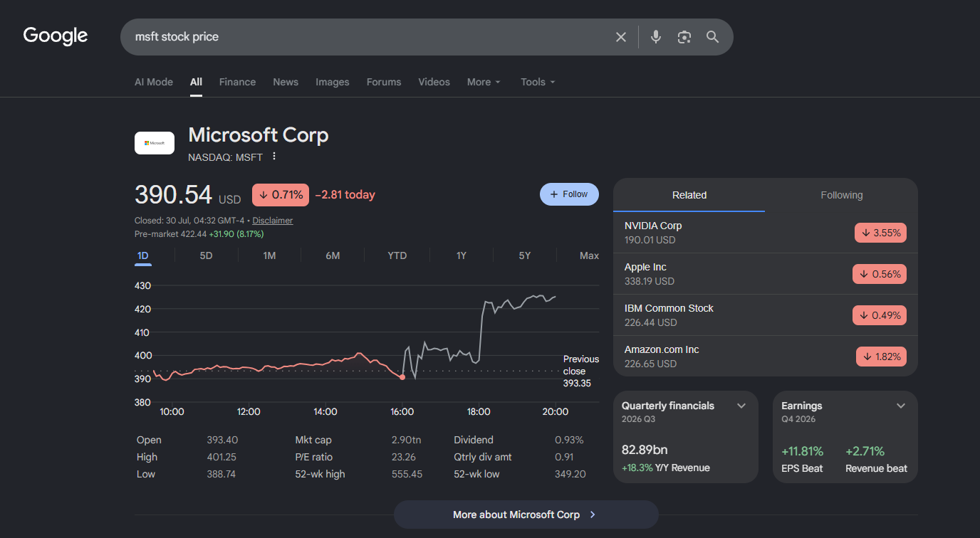Viewport: 980px width, 538px height.
Task: Go to the Google home logo
Action: (56, 36)
